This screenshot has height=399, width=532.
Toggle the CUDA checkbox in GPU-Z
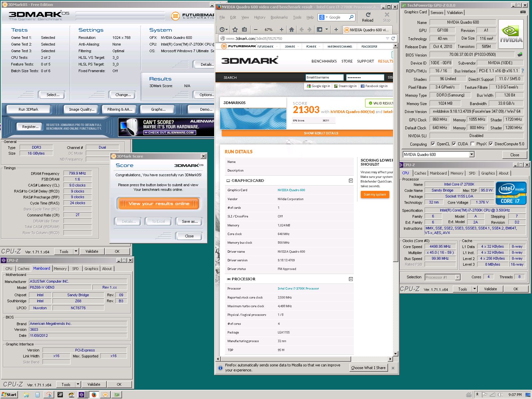coord(454,144)
